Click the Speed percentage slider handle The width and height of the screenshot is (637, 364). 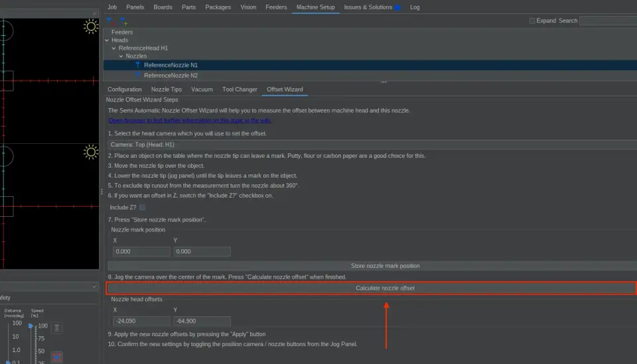31,326
